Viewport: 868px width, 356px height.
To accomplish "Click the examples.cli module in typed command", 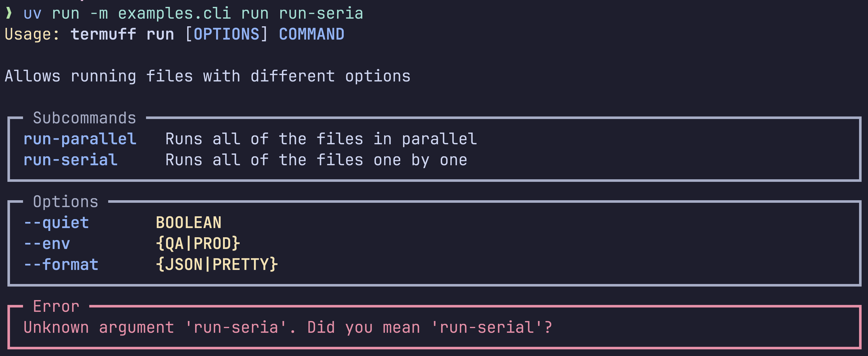I will click(x=174, y=14).
